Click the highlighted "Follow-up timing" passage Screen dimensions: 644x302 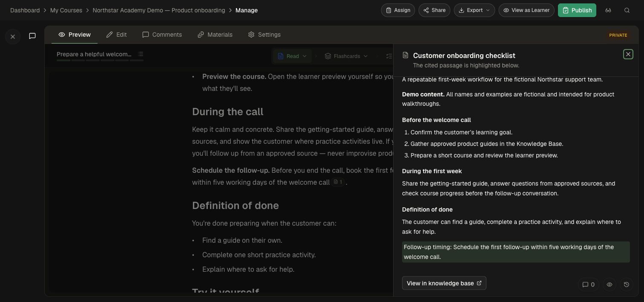click(516, 252)
